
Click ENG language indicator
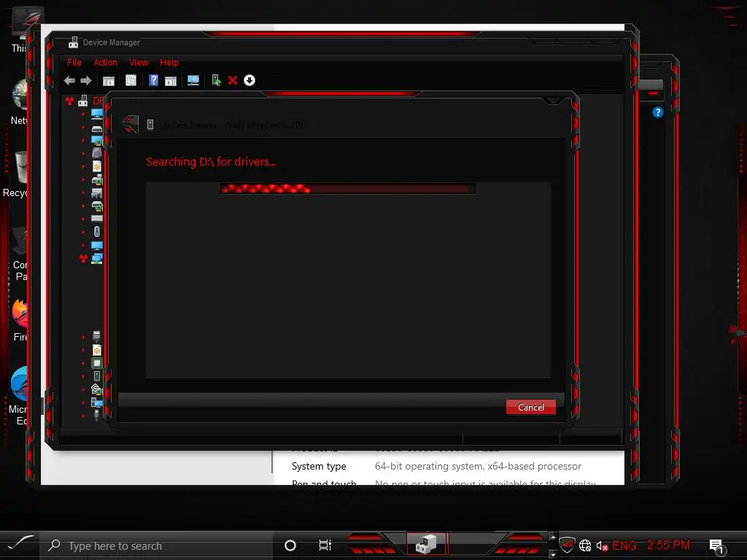tap(624, 545)
